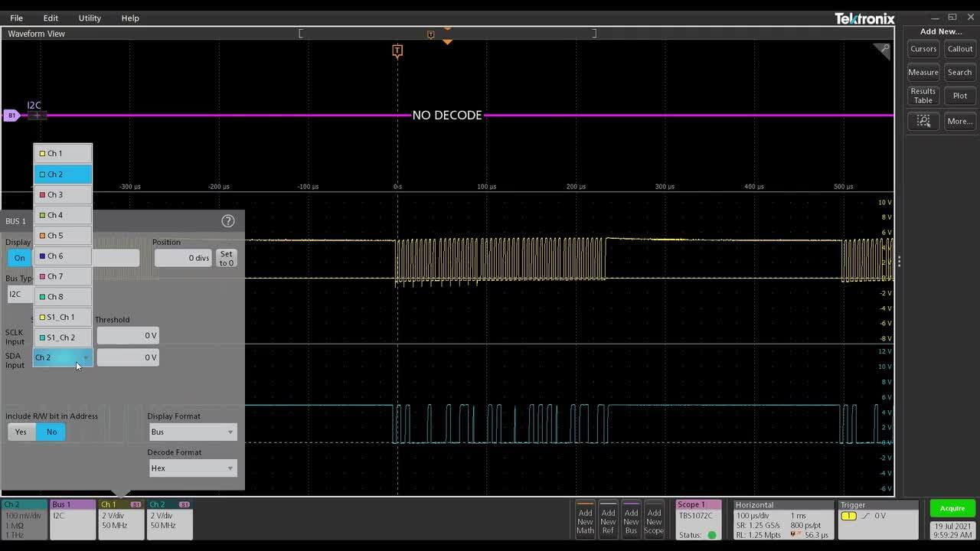Open the BUS 1 help icon
Viewport: 980px width, 551px height.
[x=227, y=221]
